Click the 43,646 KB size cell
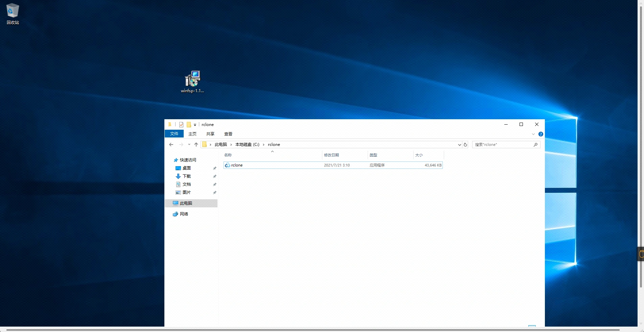The image size is (644, 332). click(x=433, y=165)
